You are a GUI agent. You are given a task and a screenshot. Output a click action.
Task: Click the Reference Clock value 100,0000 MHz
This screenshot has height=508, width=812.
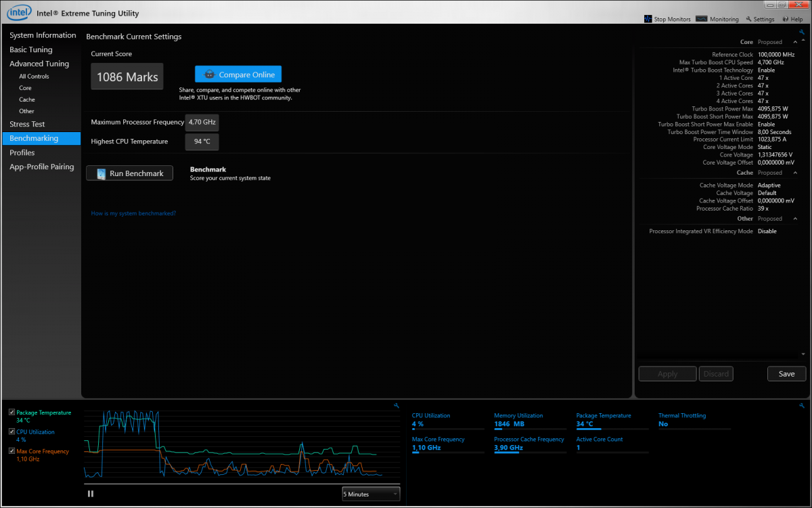coord(775,55)
